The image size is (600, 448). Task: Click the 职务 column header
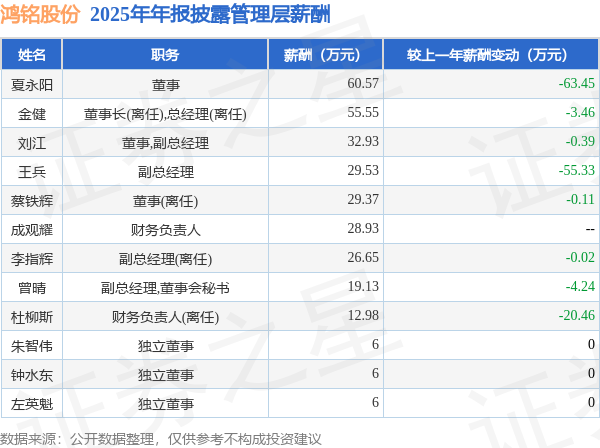pyautogui.click(x=165, y=55)
